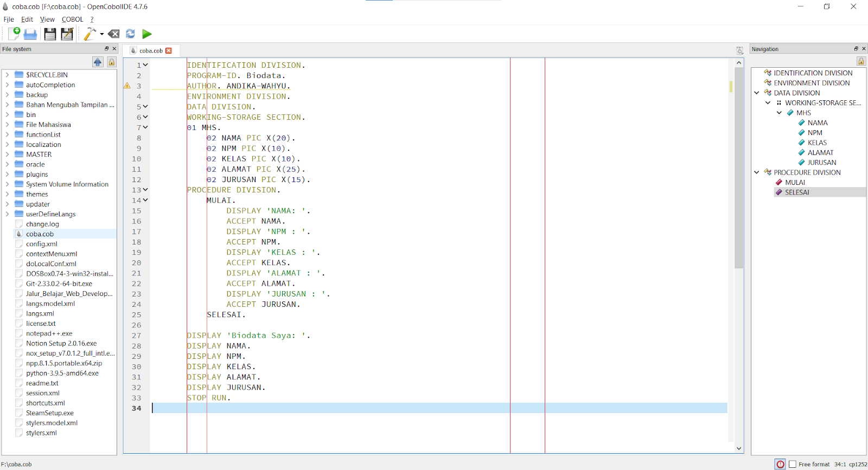
Task: Select readme.txt in the file tree
Action: 42,383
